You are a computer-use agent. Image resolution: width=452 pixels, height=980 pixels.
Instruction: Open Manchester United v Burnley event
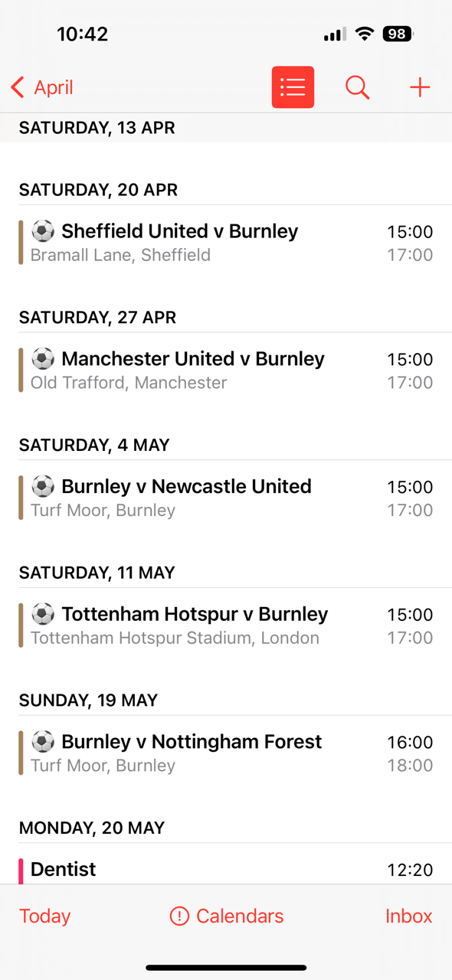coord(226,371)
